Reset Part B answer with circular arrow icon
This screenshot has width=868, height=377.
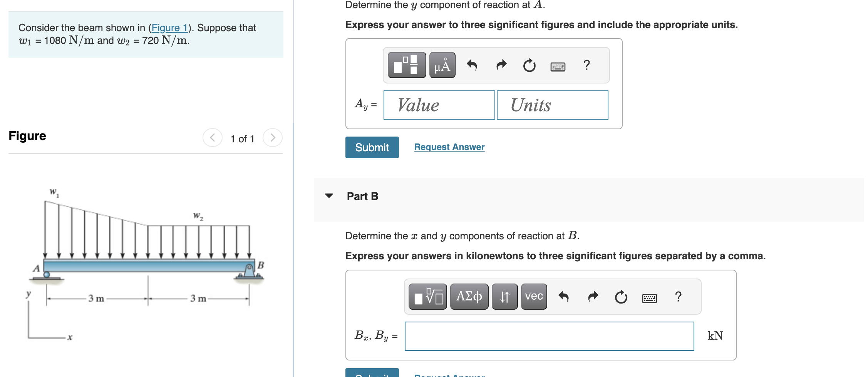click(621, 297)
